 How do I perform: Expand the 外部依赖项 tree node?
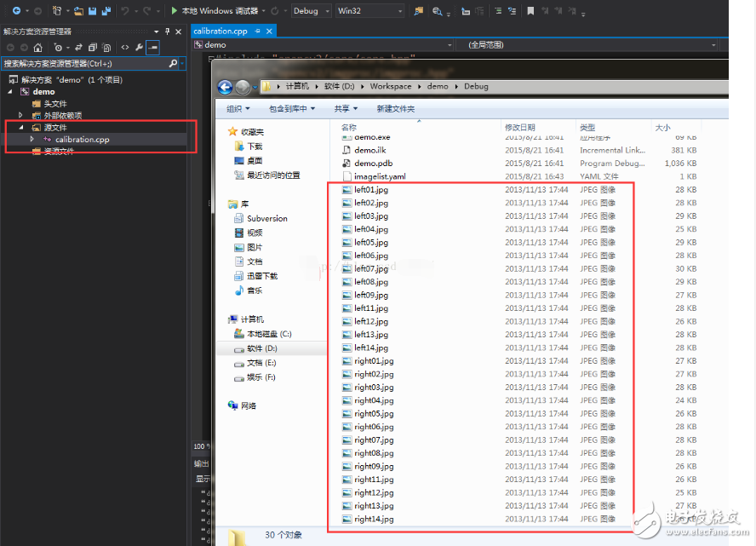point(20,115)
